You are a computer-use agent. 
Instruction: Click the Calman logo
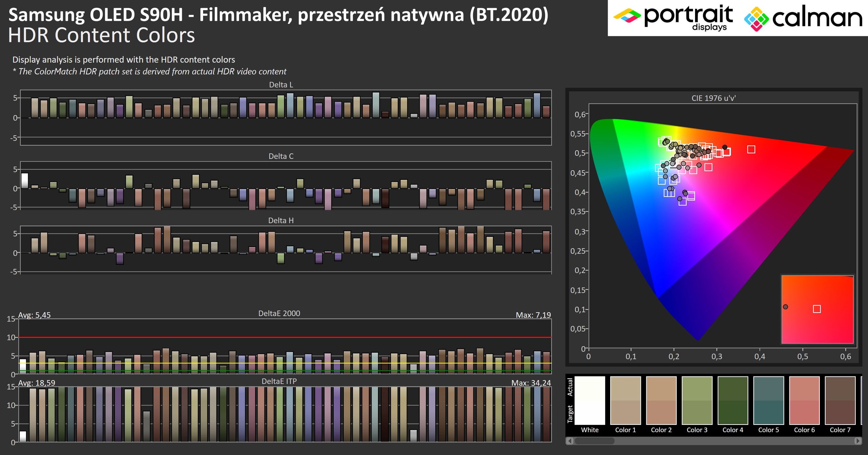(803, 19)
